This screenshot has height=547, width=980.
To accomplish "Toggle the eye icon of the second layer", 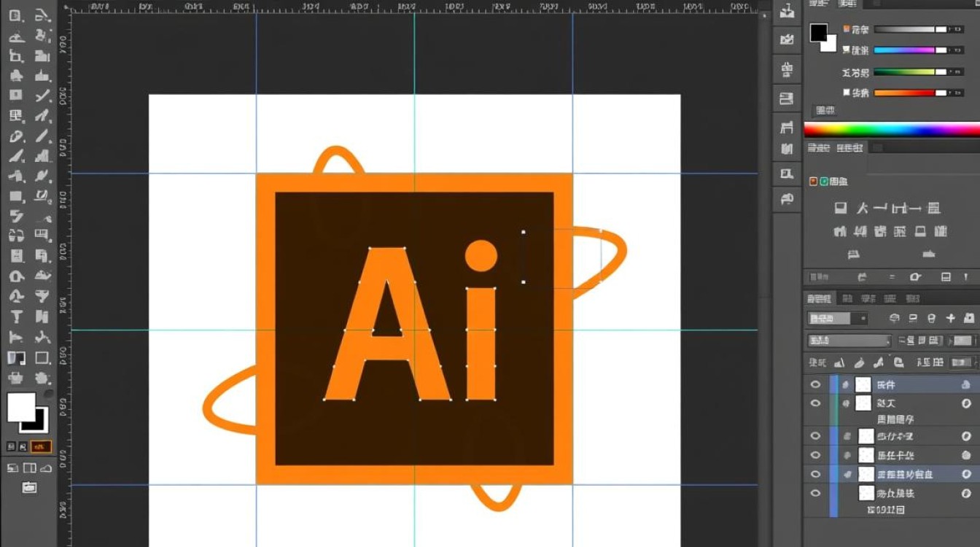I will pyautogui.click(x=815, y=403).
